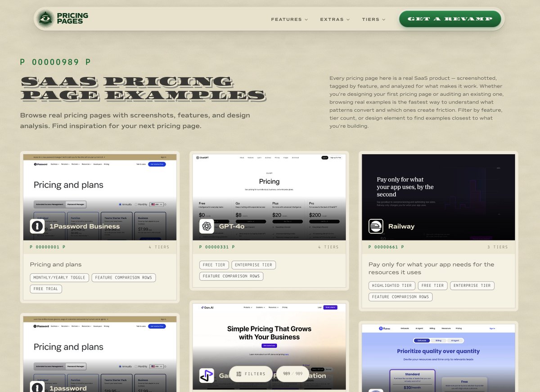Viewport: 540px width, 392px height.
Task: Click the P 00000989 P counter text
Action: pyautogui.click(x=55, y=62)
